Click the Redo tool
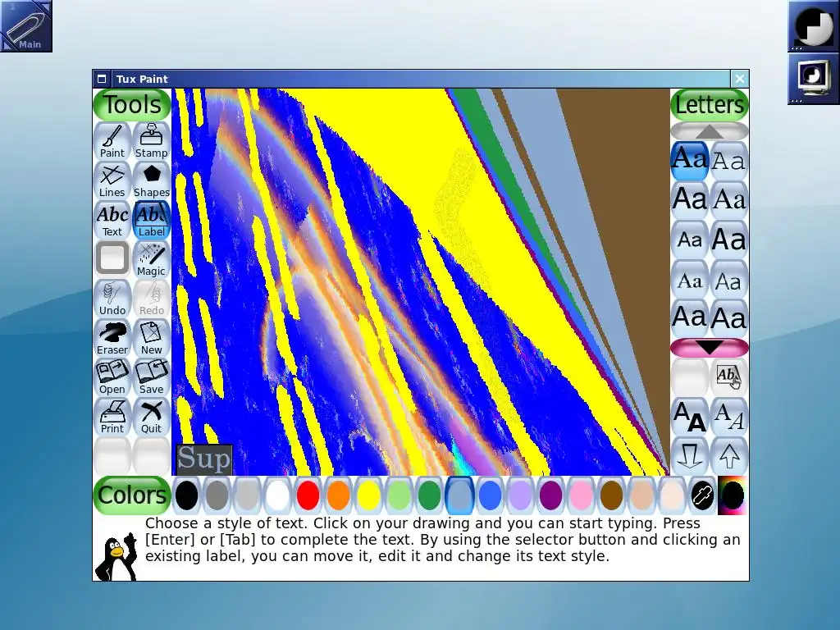 tap(152, 299)
